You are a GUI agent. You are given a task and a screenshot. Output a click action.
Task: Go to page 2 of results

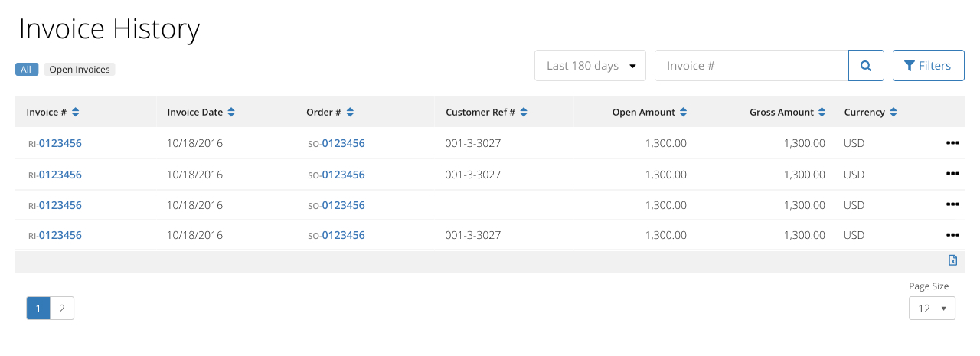[x=62, y=309]
